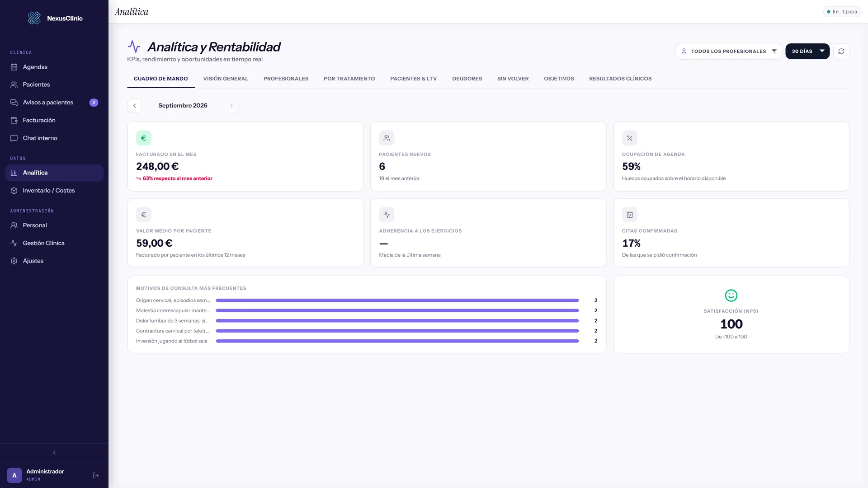Viewport: 868px width, 488px height.
Task: Click the 63% respecto al mes anterior text
Action: pyautogui.click(x=177, y=178)
